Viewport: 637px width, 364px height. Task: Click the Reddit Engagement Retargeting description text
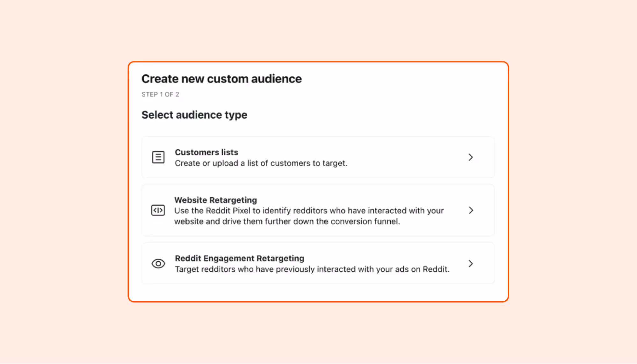coord(312,269)
